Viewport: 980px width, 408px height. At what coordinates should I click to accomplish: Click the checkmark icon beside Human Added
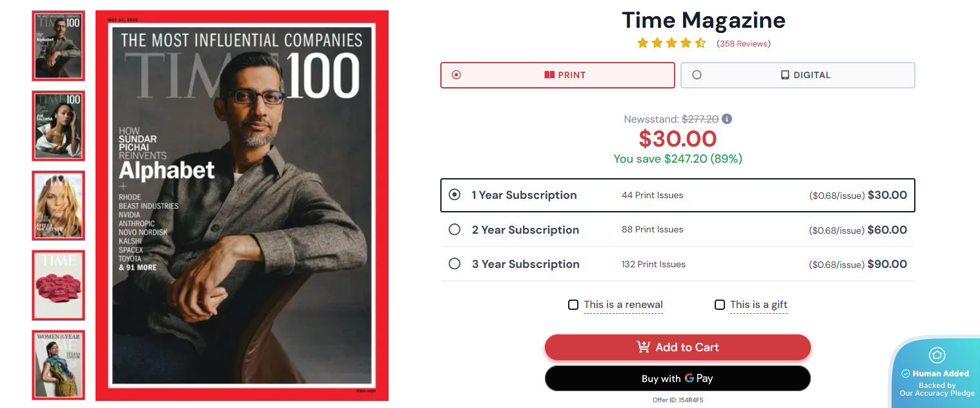[x=905, y=374]
